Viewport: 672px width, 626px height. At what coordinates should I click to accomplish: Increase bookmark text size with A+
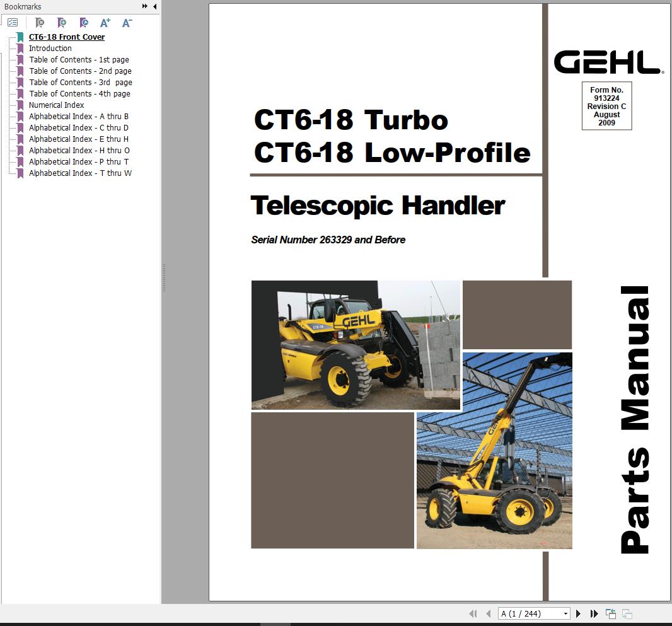105,23
